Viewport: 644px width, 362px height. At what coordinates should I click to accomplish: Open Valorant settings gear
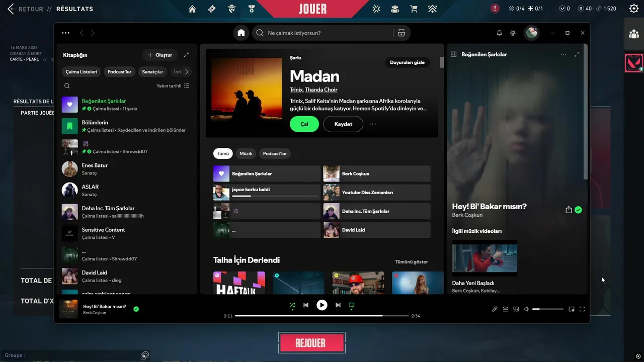(x=634, y=9)
